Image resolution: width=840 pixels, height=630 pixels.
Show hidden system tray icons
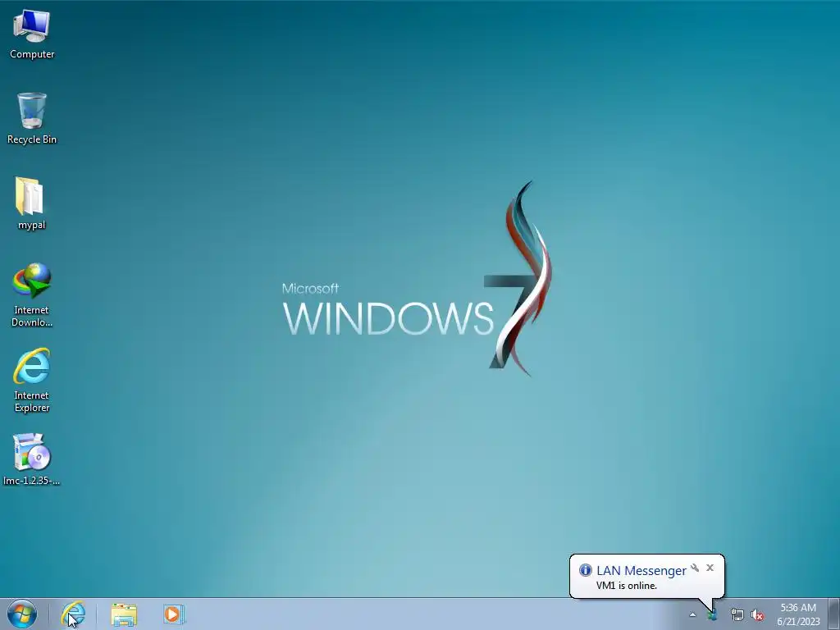click(692, 614)
